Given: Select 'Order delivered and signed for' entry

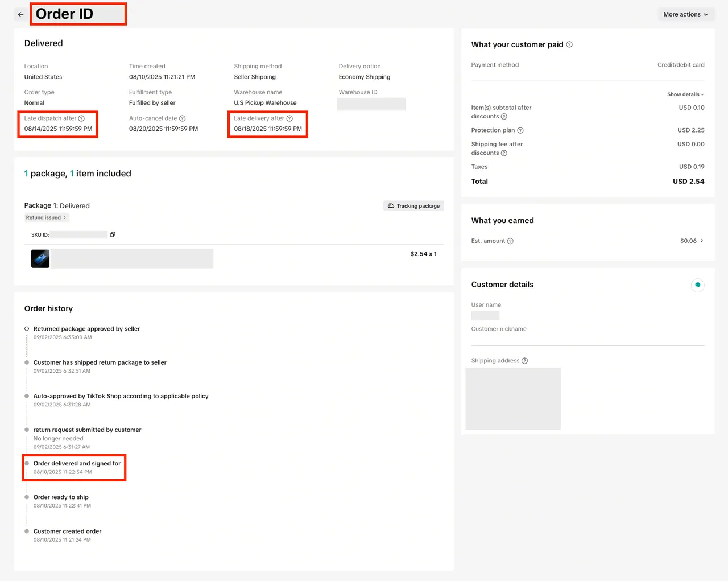Looking at the screenshot, I should coord(77,464).
